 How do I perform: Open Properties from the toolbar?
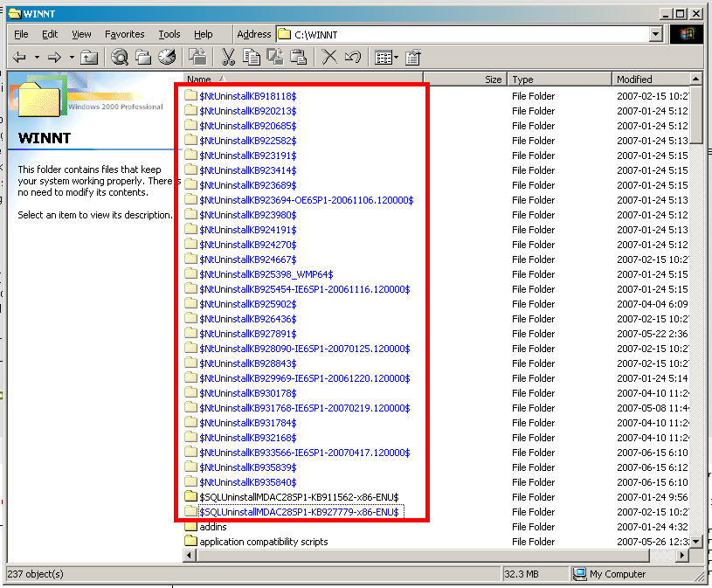[413, 57]
